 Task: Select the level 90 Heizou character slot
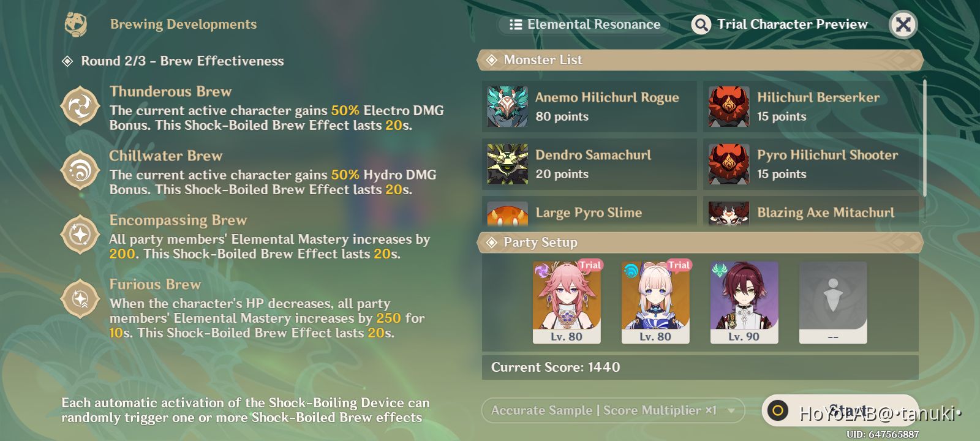744,303
